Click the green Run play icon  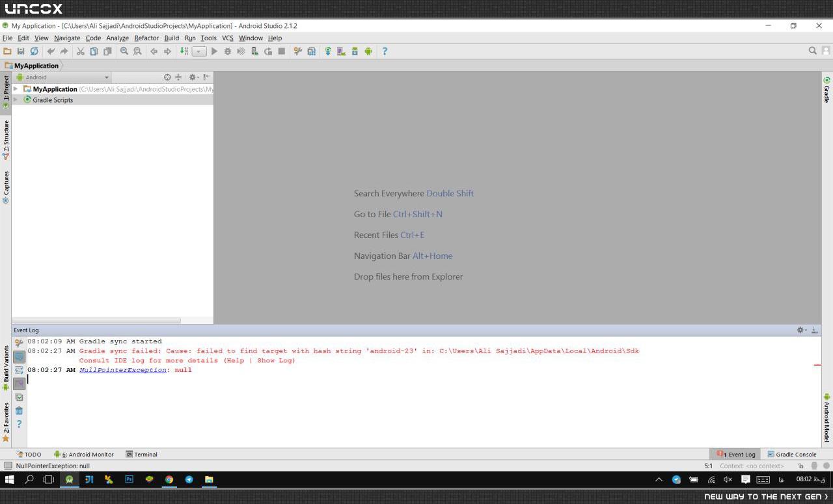tap(214, 51)
